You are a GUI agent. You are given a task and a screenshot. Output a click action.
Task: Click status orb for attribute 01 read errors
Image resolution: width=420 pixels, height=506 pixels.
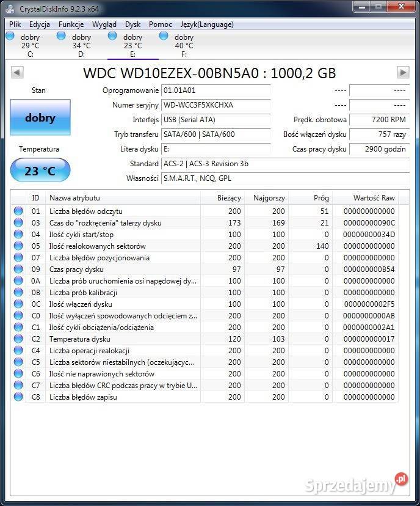click(18, 211)
